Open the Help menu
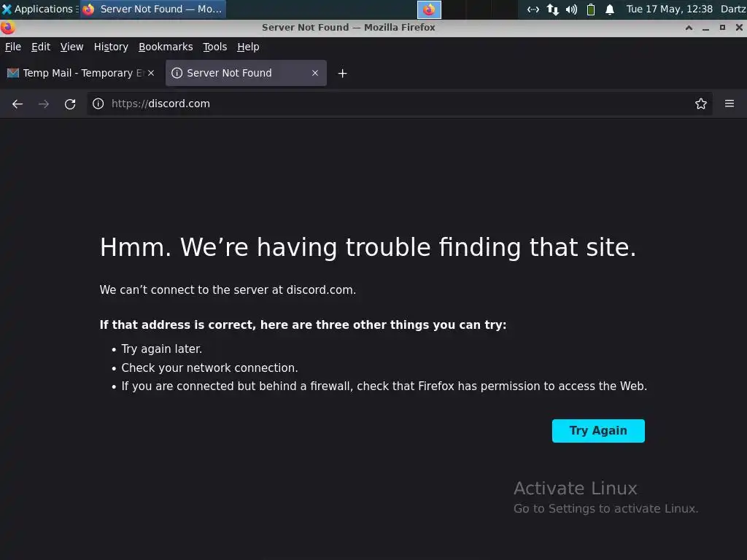 [x=248, y=47]
